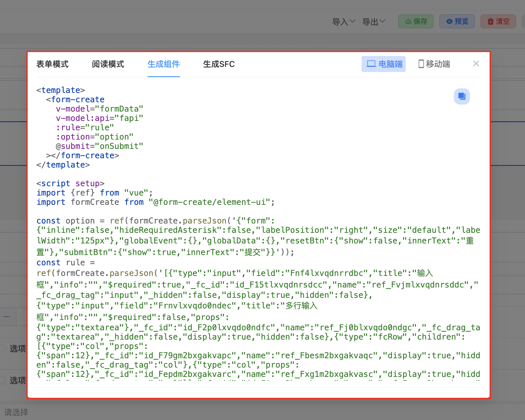The width and height of the screenshot is (525, 420).
Task: Select the 生成组件 tab
Action: pyautogui.click(x=163, y=64)
